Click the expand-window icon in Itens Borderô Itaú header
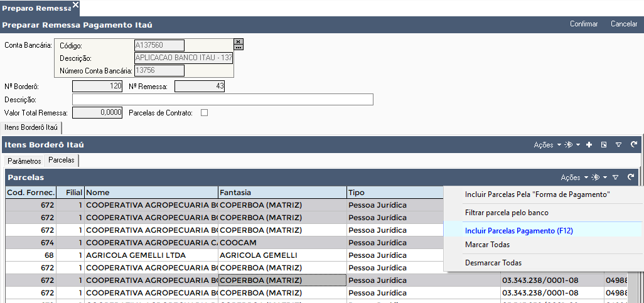 click(603, 144)
